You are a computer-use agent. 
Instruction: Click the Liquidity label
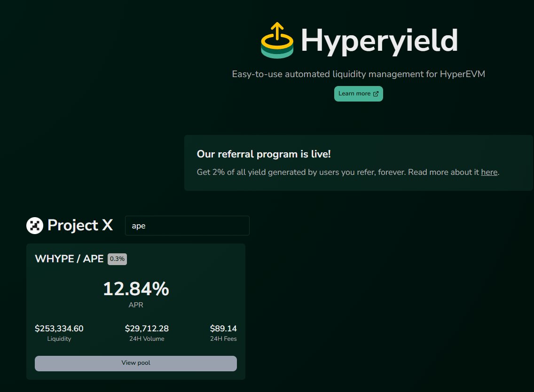point(59,339)
